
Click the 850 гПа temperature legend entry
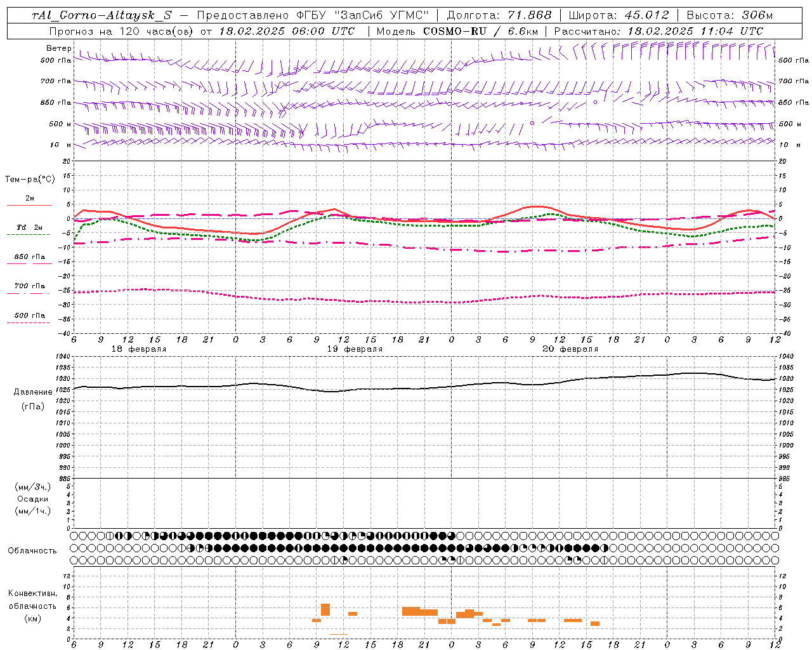(29, 257)
